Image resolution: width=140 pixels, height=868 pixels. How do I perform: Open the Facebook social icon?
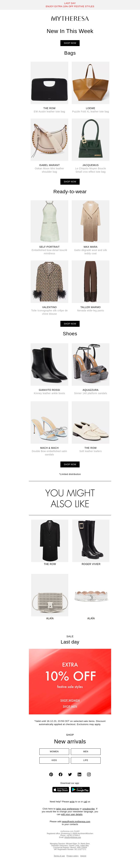pyautogui.click(x=61, y=774)
